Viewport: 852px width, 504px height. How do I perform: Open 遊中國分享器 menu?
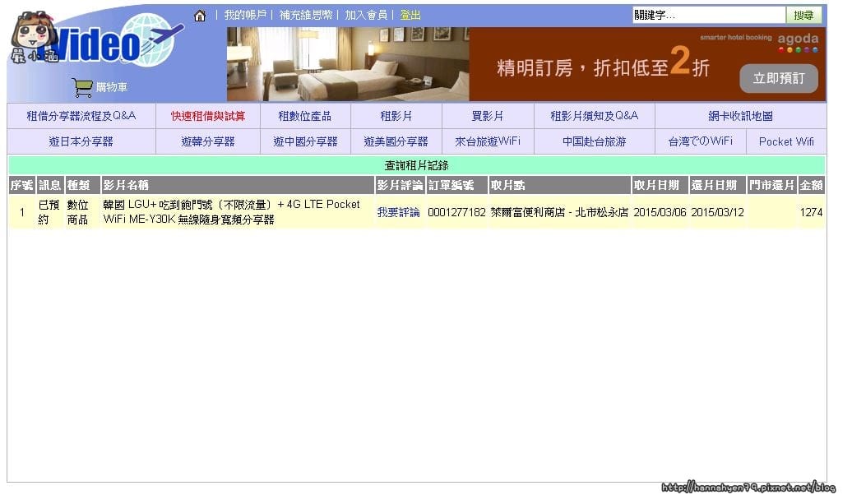coord(305,141)
